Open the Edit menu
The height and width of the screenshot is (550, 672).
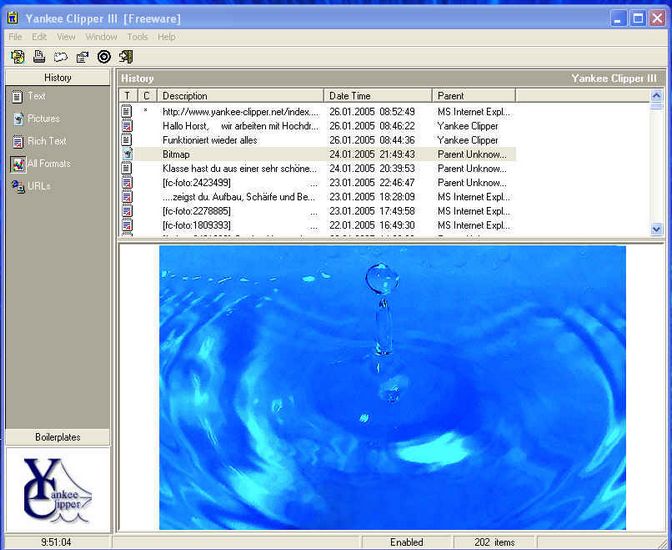click(x=39, y=37)
